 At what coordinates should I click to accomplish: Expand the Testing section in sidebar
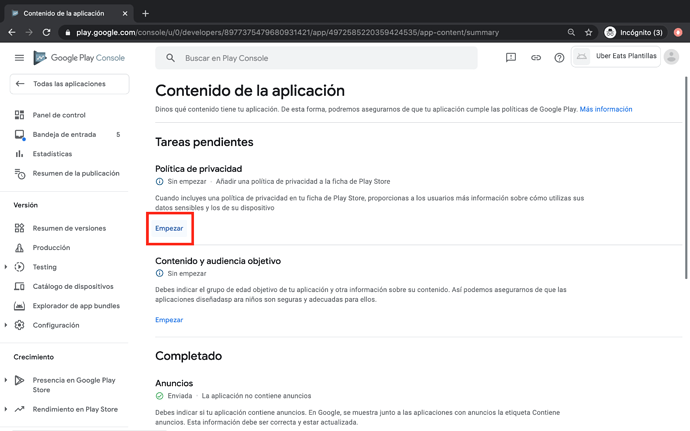pos(6,267)
